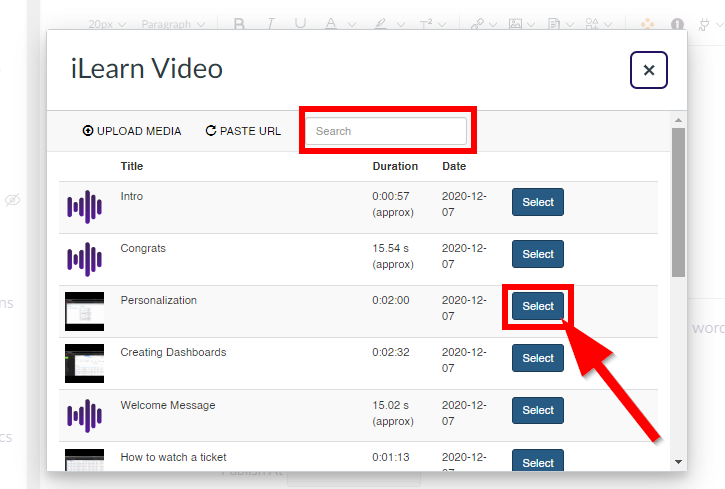Click the Upload Media button

(132, 131)
